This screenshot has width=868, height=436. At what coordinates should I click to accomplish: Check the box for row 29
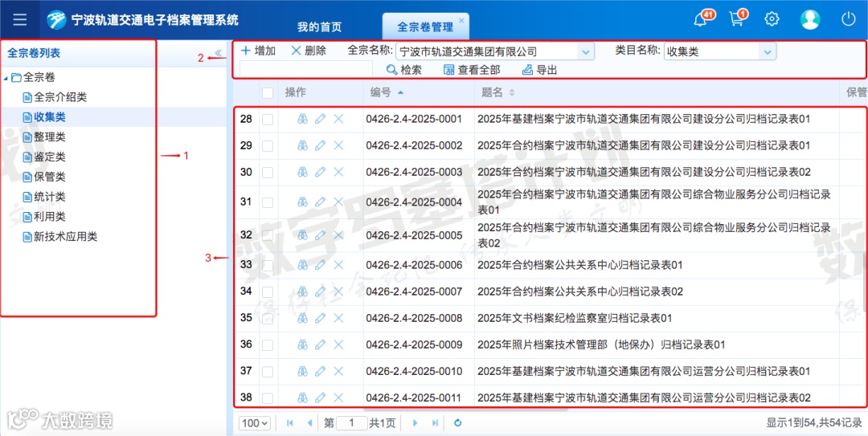point(268,145)
